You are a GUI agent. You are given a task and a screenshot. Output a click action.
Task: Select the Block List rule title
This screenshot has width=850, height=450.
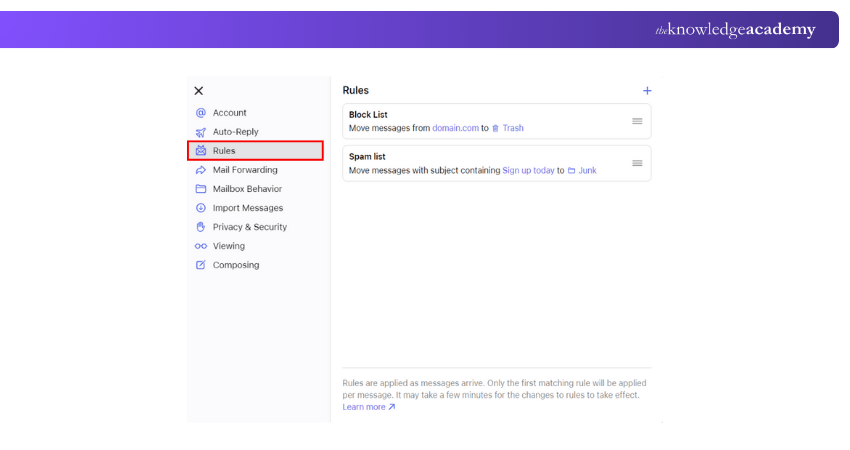368,114
